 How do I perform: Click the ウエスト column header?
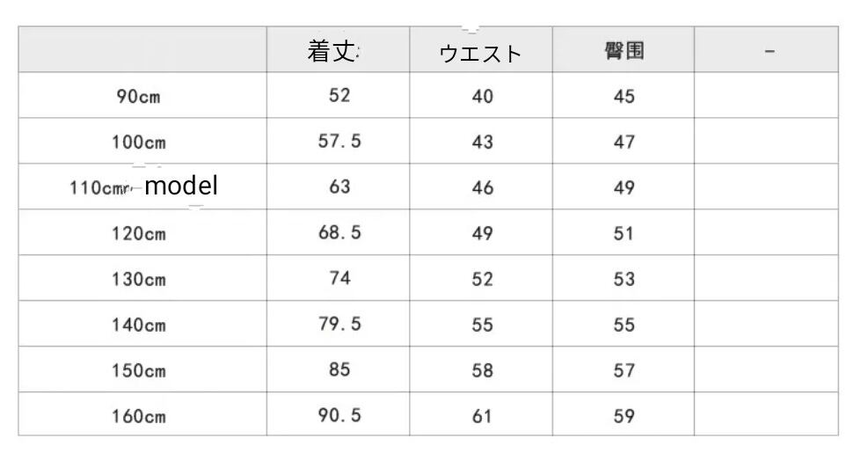coord(480,53)
